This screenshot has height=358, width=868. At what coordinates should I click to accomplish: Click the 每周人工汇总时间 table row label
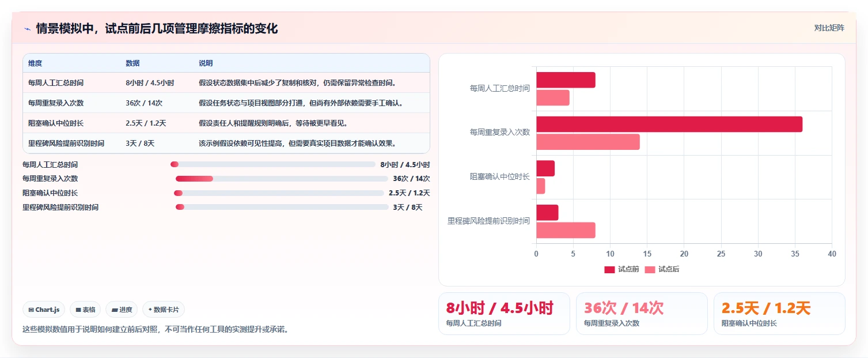tap(56, 83)
